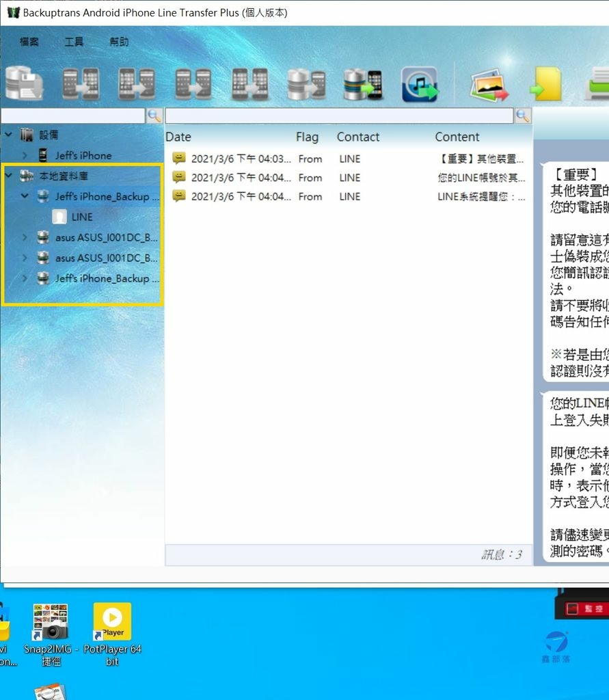Select the second asus ASUS_I001DC_B database
This screenshot has width=609, height=700.
(106, 258)
